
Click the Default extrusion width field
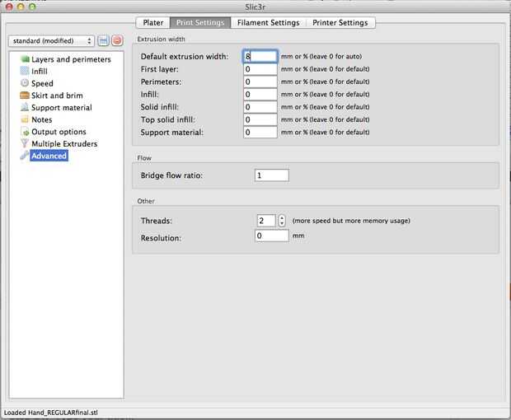click(x=260, y=56)
